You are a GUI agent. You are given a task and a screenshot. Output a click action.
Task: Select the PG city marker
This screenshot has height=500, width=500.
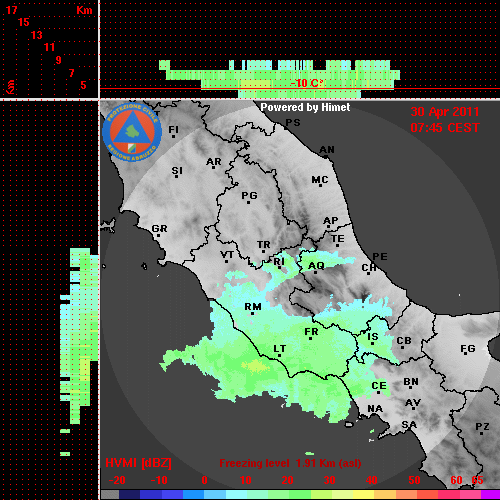point(249,197)
